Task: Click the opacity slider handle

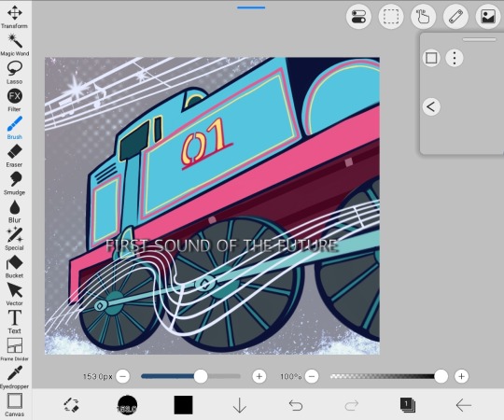Action: tap(441, 376)
